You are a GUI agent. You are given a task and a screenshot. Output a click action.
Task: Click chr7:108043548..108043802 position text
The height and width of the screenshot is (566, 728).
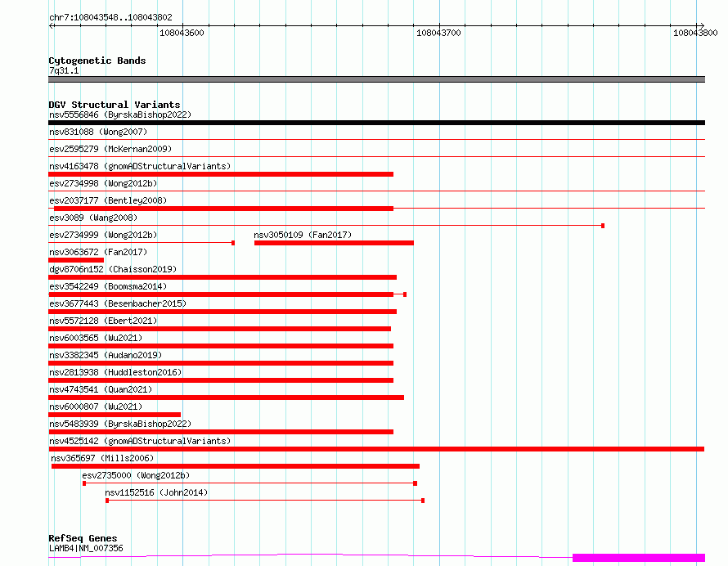click(110, 17)
